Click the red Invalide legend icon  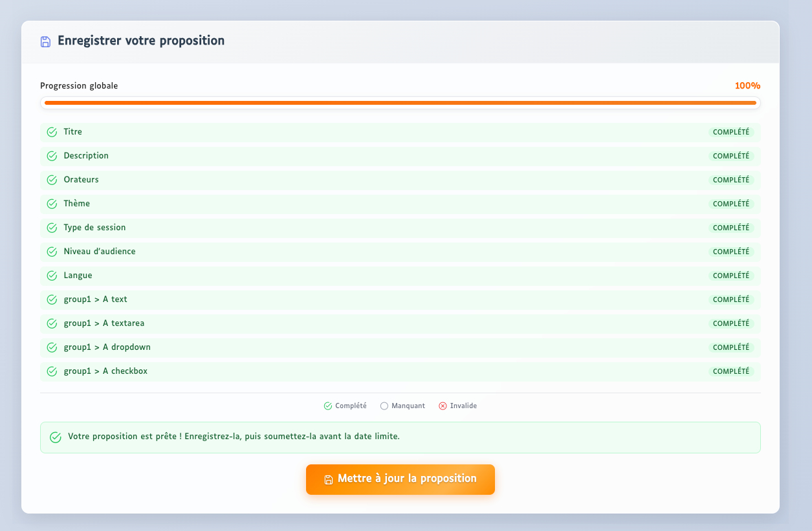click(x=443, y=406)
